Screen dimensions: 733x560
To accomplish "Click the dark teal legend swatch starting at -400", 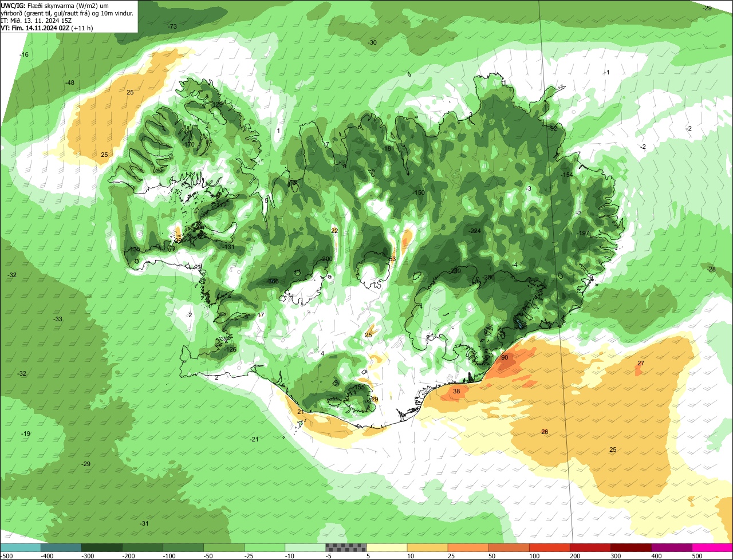I will (61, 547).
